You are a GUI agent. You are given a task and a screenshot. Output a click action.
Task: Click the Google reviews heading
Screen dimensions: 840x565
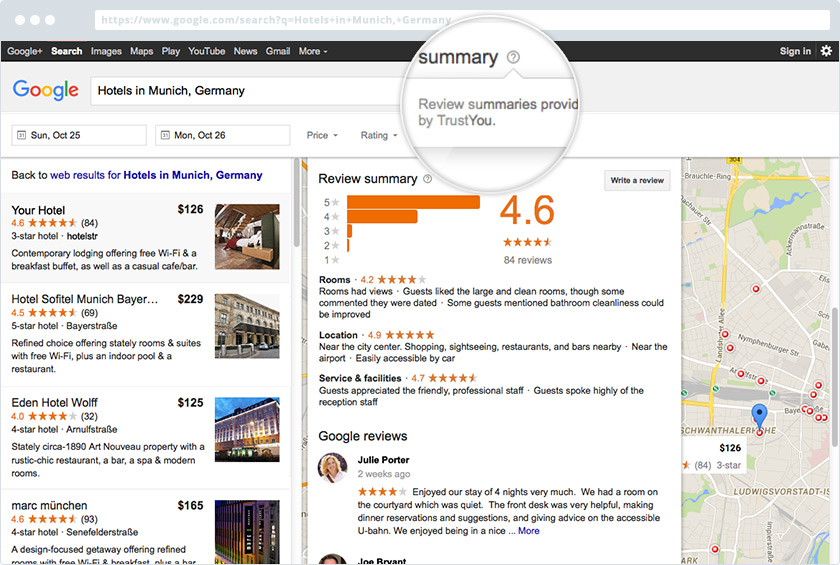[x=363, y=436]
